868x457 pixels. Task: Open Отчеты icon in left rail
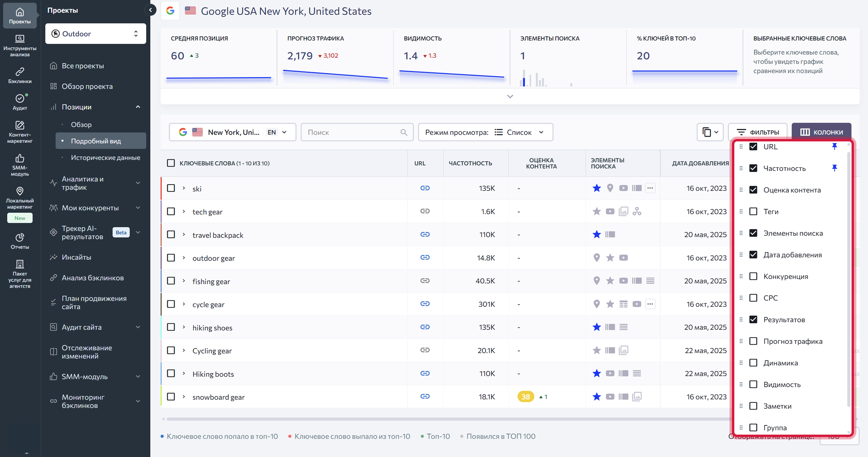(19, 241)
